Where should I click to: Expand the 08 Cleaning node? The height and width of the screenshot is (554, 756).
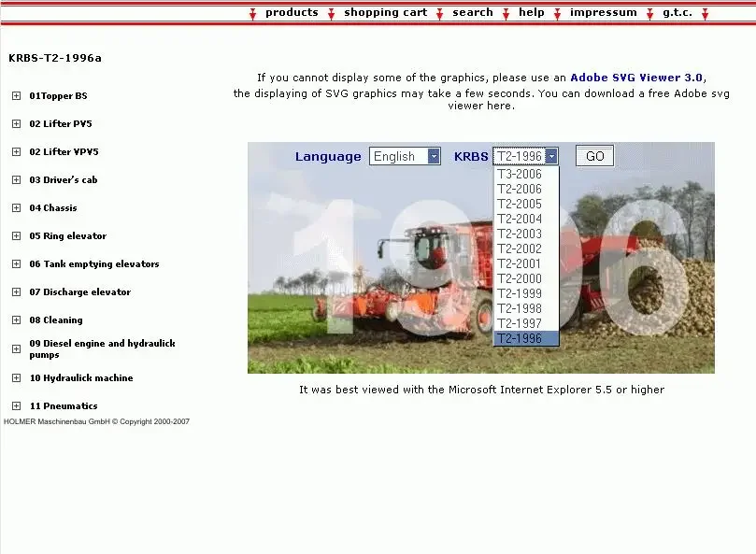[17, 320]
